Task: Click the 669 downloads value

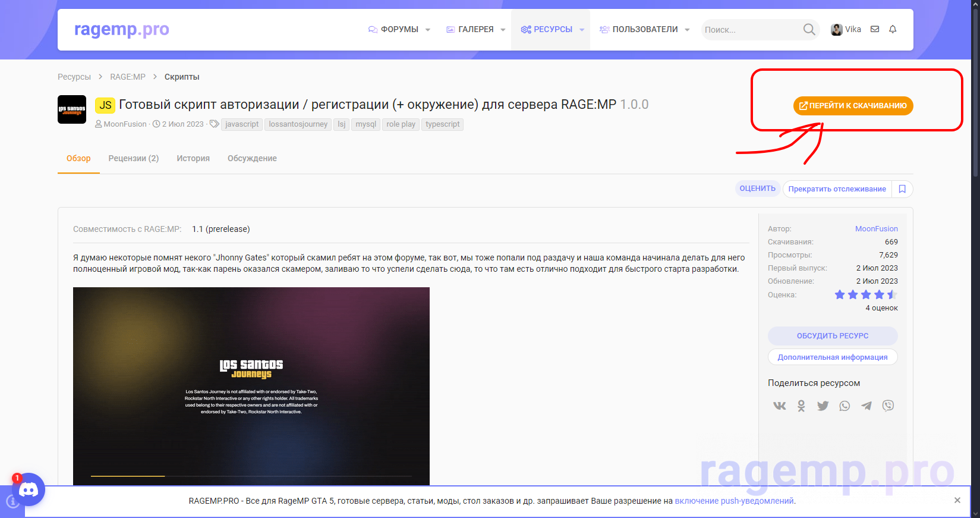Action: click(891, 242)
